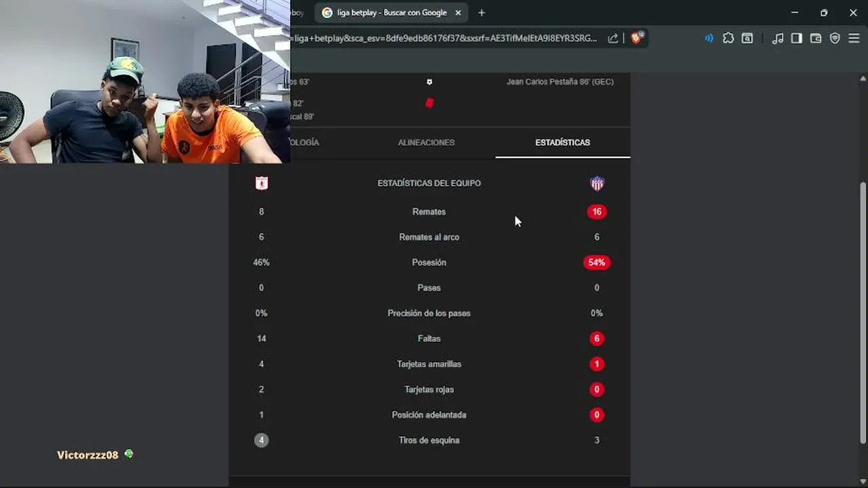
Task: Open the share page icon in address bar
Action: [613, 38]
